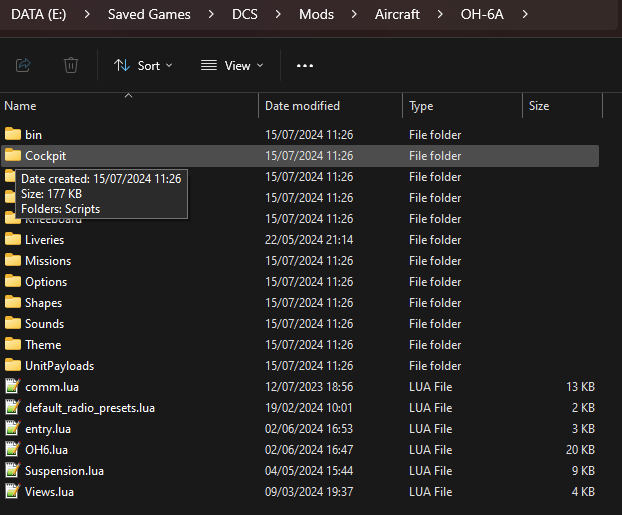Expand chevron after DATA (E:) breadcrumb

coord(87,14)
